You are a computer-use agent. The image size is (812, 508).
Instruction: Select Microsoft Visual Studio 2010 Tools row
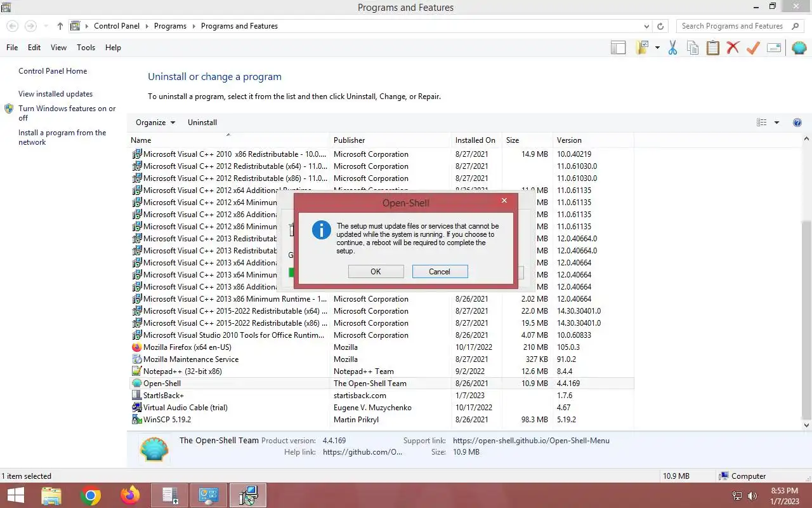(381, 335)
